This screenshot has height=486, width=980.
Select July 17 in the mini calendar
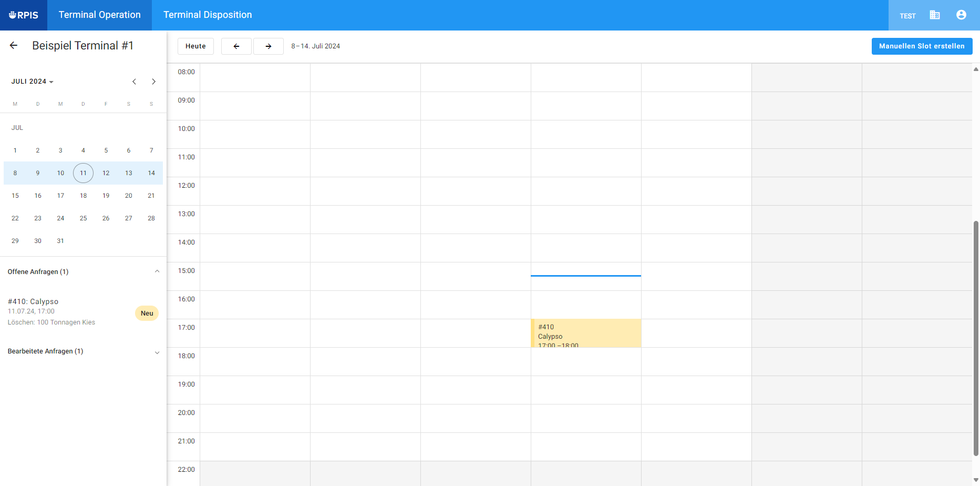(60, 196)
